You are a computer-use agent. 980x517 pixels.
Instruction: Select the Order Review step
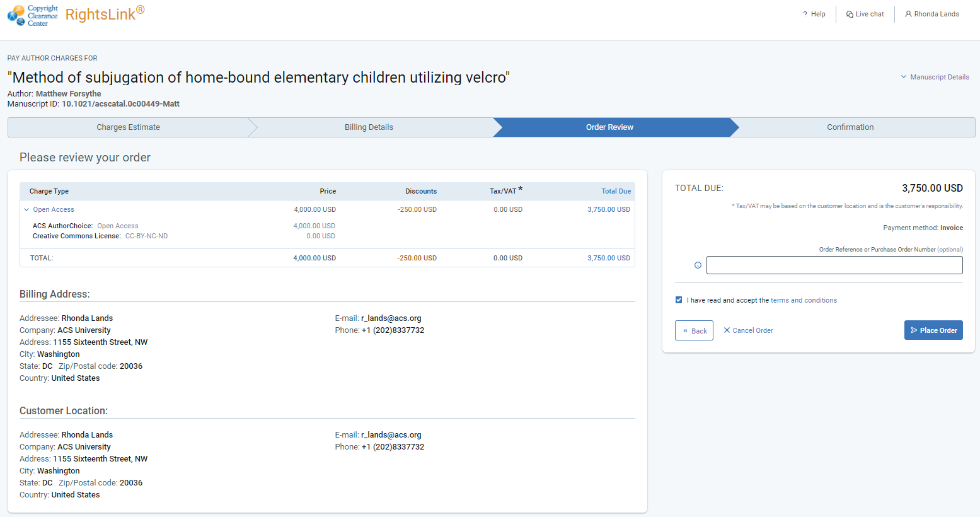tap(609, 127)
